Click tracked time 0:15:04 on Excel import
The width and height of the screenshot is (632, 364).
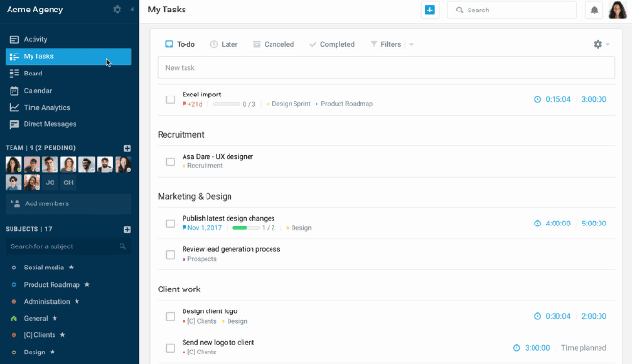pos(557,99)
